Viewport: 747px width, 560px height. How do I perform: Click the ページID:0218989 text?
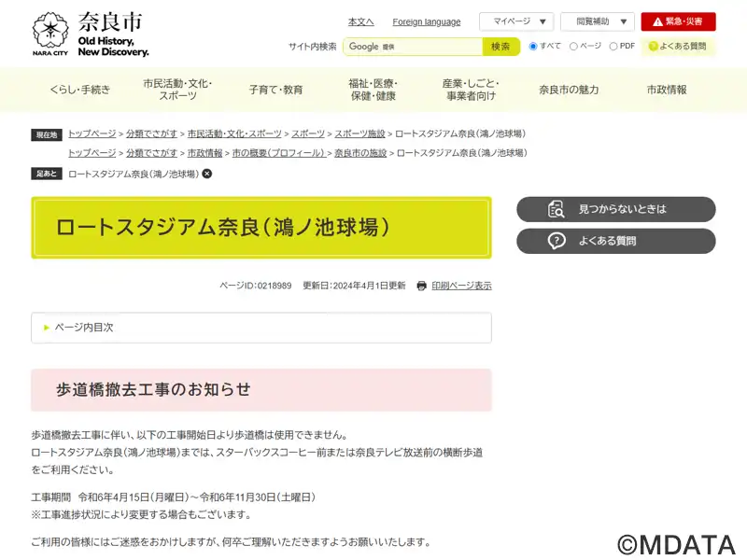[255, 286]
